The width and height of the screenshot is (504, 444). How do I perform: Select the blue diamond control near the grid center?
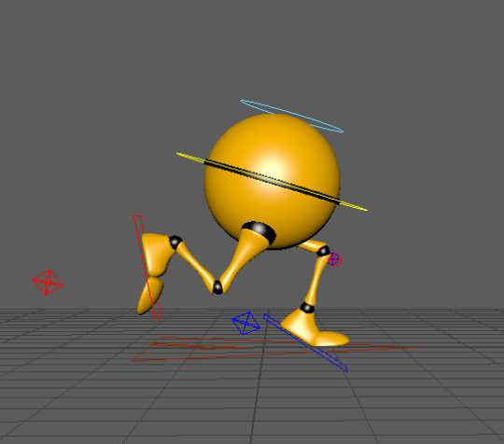tap(245, 323)
